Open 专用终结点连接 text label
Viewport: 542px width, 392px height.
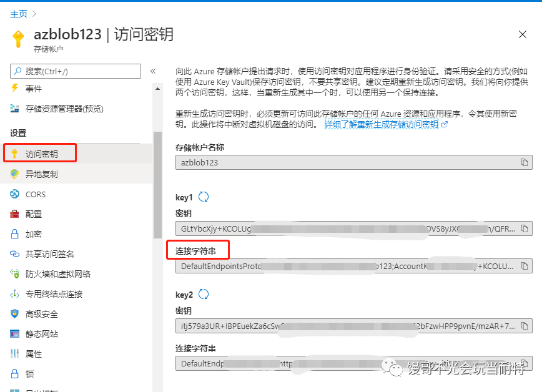point(54,294)
